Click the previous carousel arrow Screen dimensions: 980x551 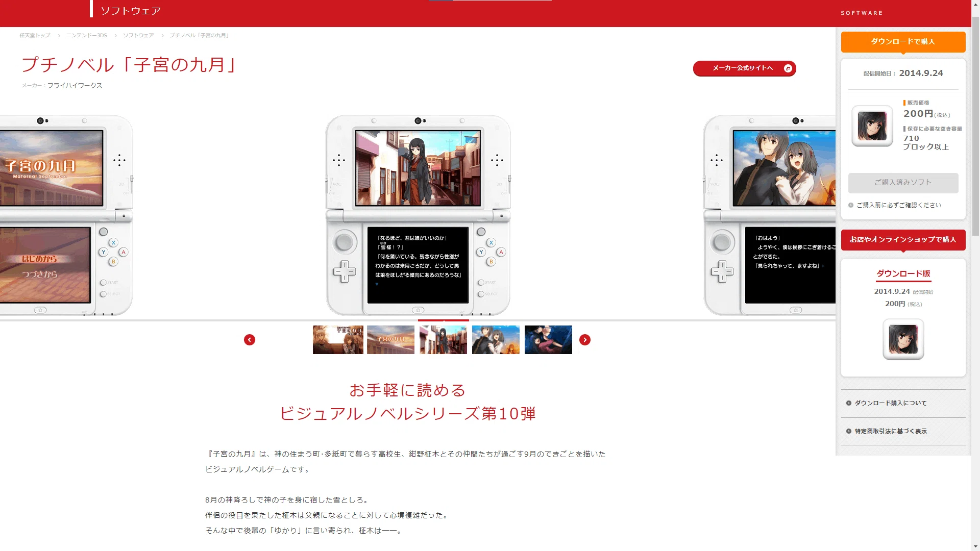(x=250, y=340)
